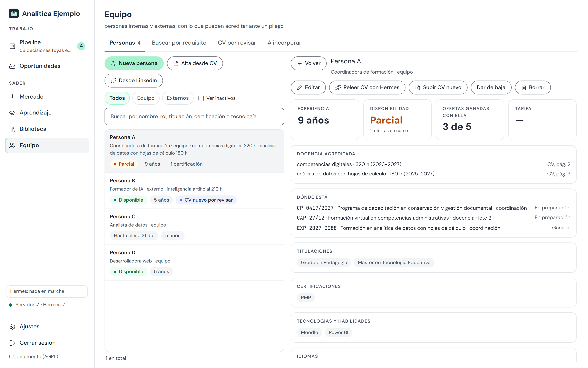Open Aprendizaje graduation cap icon

12,113
